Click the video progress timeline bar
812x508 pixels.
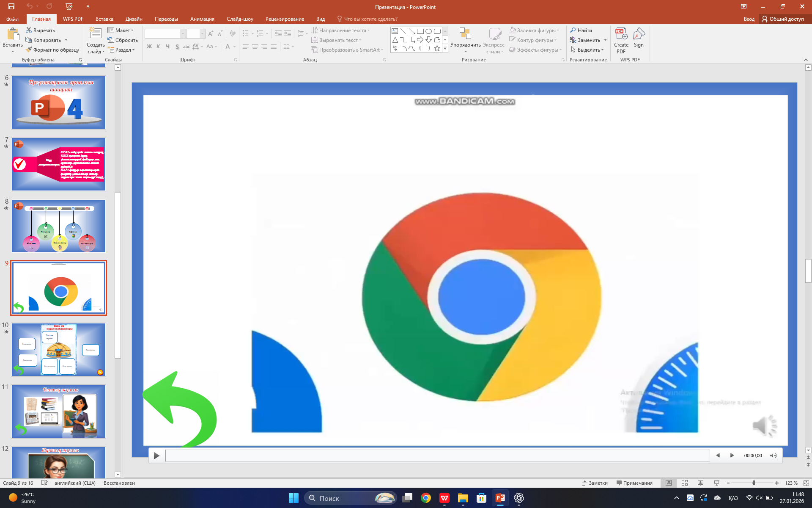(437, 456)
